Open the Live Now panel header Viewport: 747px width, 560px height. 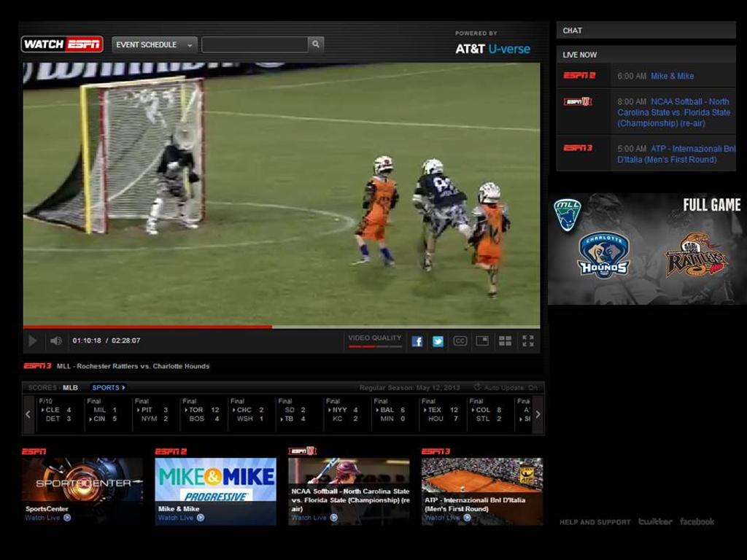pyautogui.click(x=646, y=55)
